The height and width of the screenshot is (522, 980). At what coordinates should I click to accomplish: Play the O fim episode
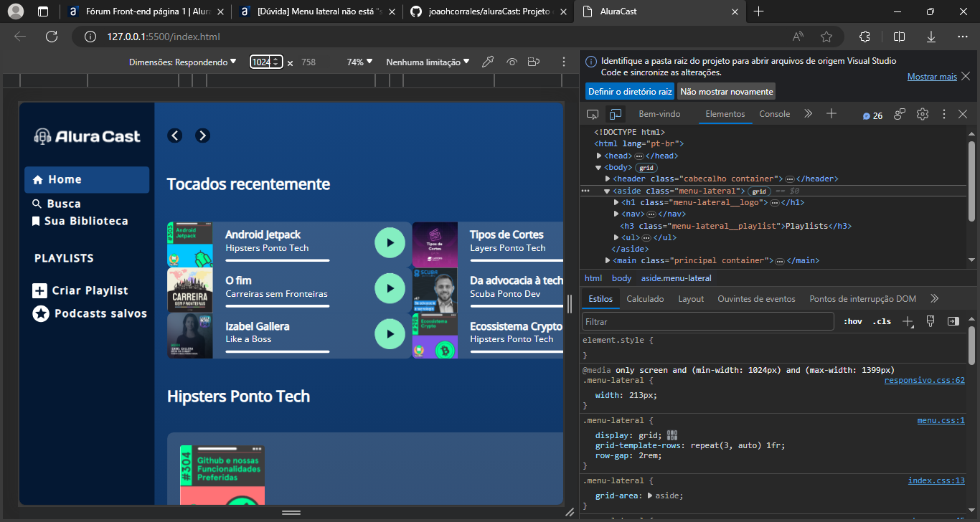coord(390,288)
